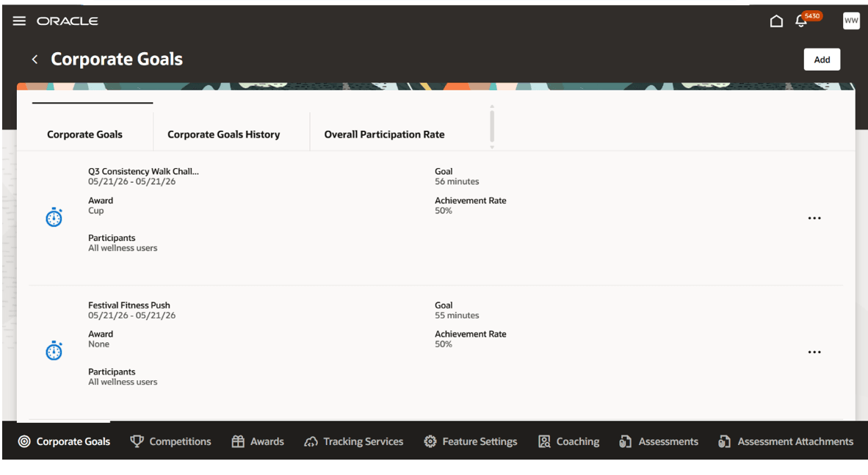Image resolution: width=868 pixels, height=475 pixels.
Task: Click the Cup award value
Action: (95, 211)
